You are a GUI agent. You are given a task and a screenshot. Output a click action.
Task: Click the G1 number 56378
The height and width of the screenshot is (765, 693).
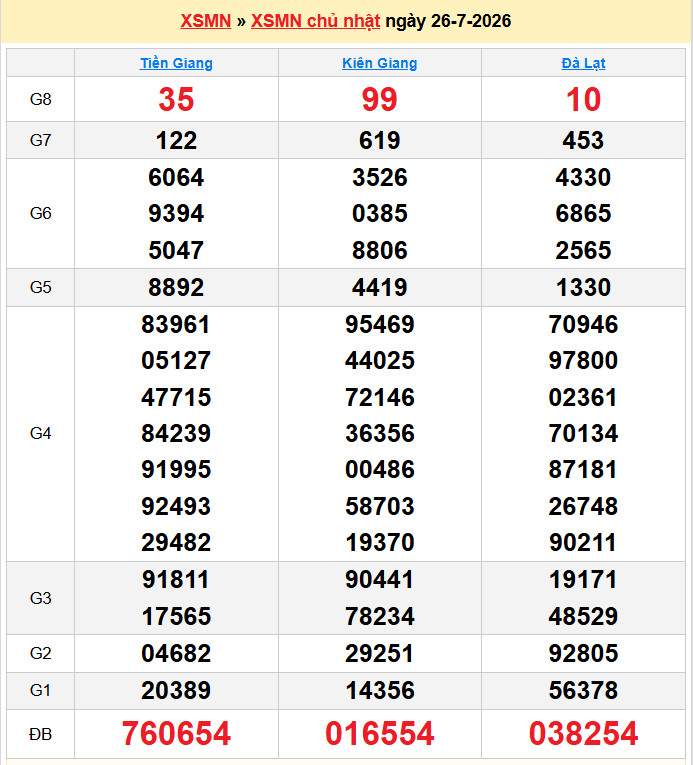583,690
